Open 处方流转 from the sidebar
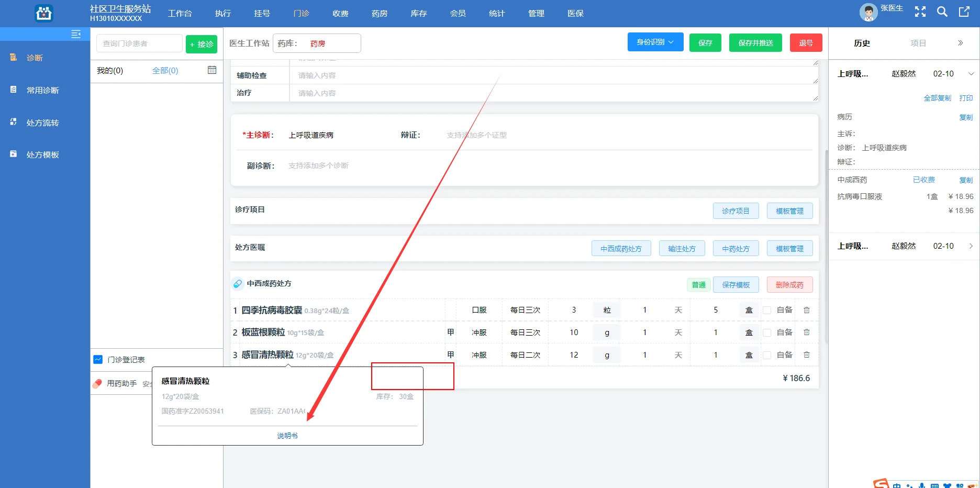 (x=43, y=122)
